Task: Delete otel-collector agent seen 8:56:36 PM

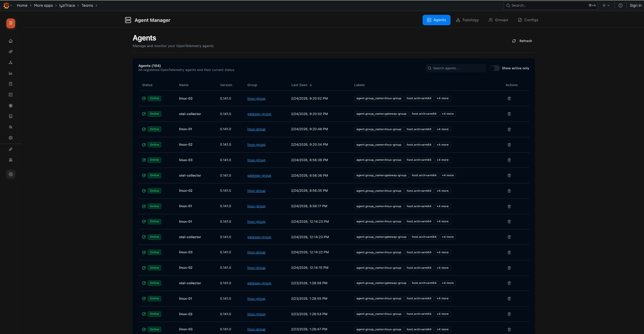Action: (x=509, y=176)
